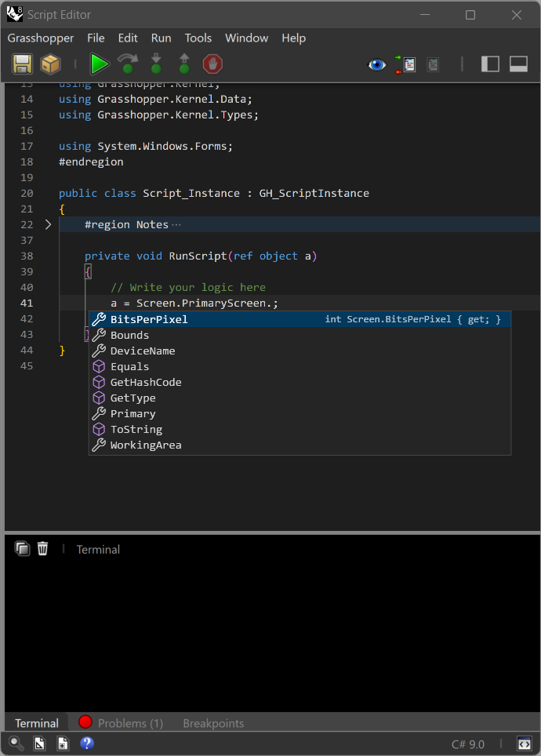This screenshot has height=756, width=541.
Task: Save the script via the save icon
Action: [22, 64]
